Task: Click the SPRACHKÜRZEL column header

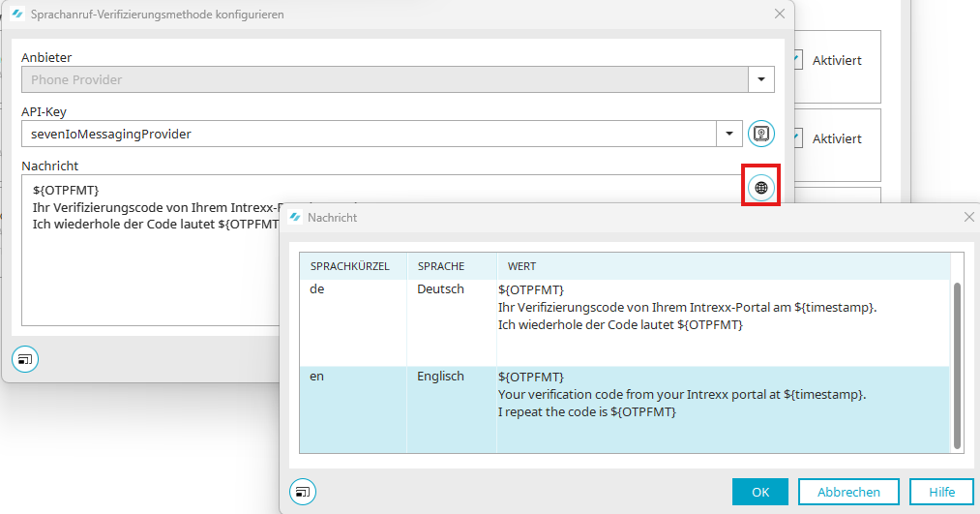Action: pyautogui.click(x=349, y=266)
